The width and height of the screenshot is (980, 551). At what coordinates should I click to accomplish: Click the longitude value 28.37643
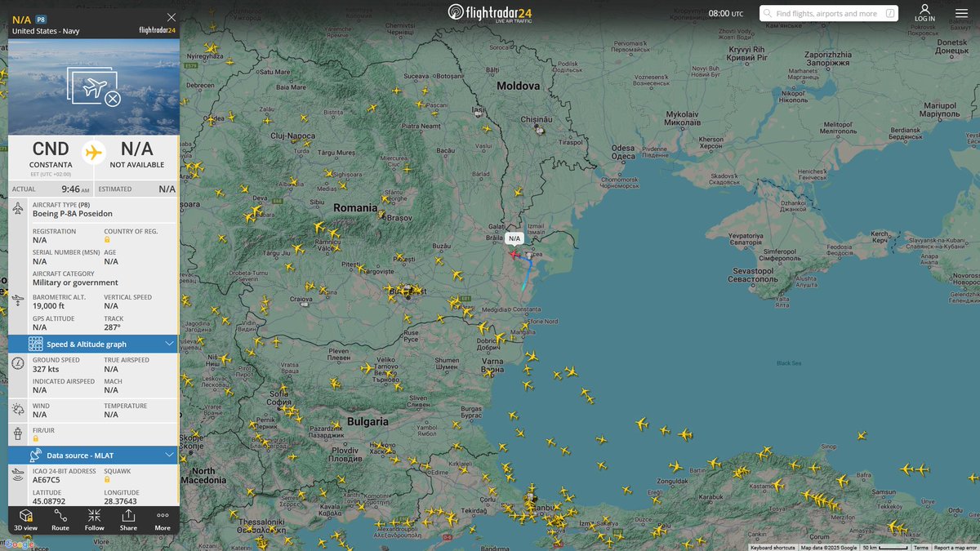tap(120, 501)
